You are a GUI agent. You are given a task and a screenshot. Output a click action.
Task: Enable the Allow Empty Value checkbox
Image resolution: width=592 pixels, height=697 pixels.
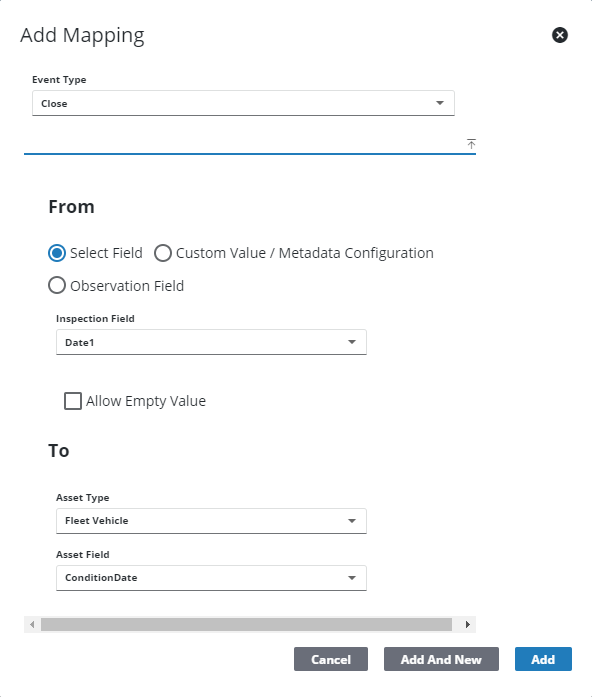[x=73, y=401]
